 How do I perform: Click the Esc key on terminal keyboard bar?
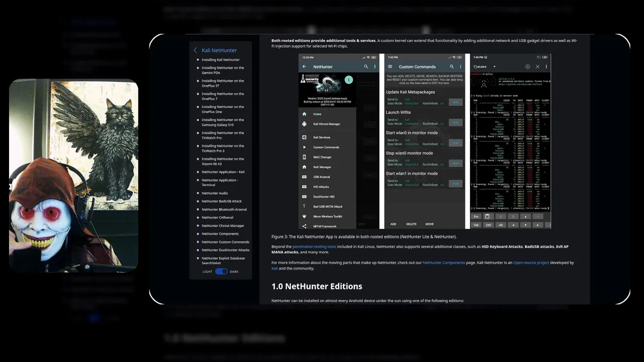point(476,216)
